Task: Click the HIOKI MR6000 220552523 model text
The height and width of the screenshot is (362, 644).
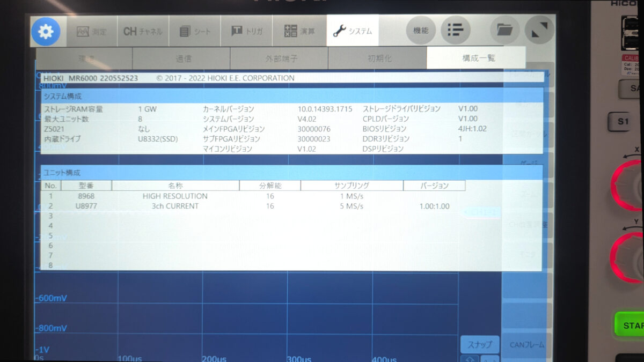Action: tap(91, 78)
